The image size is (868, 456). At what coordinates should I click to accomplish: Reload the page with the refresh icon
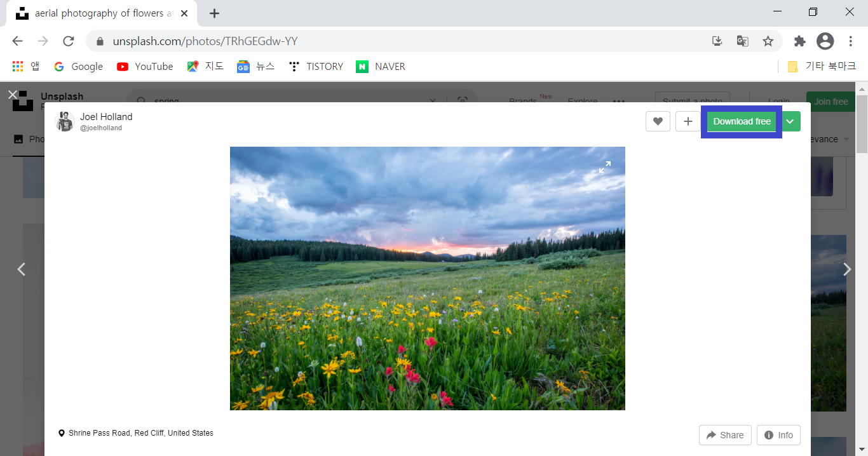[x=69, y=41]
